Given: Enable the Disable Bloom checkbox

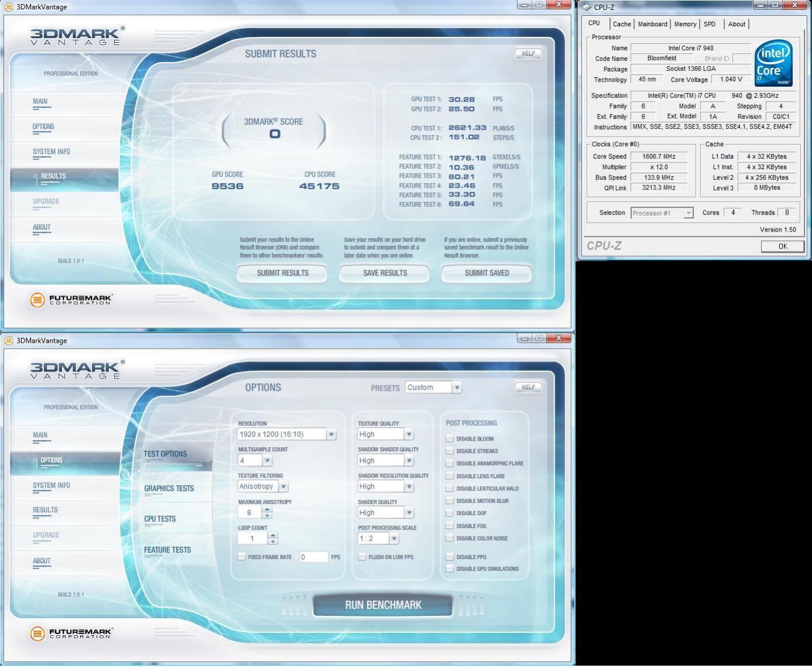Looking at the screenshot, I should (x=449, y=438).
